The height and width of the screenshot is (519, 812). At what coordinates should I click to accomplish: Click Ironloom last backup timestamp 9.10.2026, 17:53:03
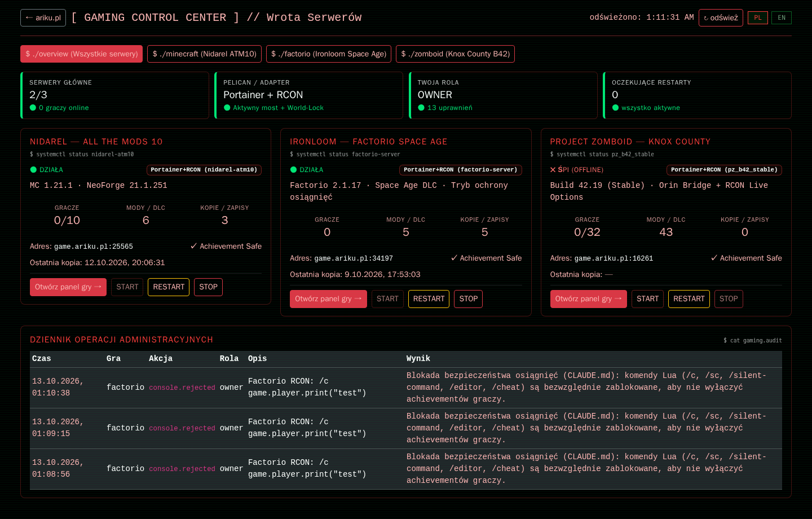[x=382, y=275]
